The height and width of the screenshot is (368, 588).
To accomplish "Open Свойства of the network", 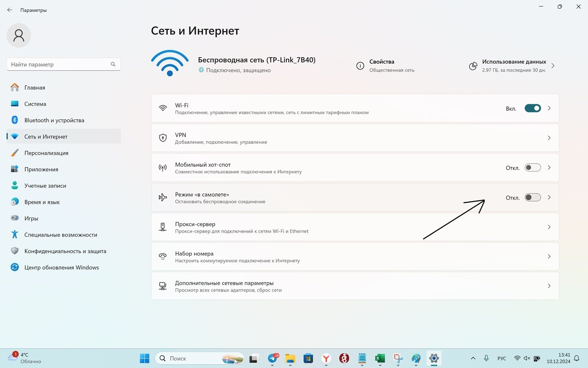I will [x=385, y=65].
